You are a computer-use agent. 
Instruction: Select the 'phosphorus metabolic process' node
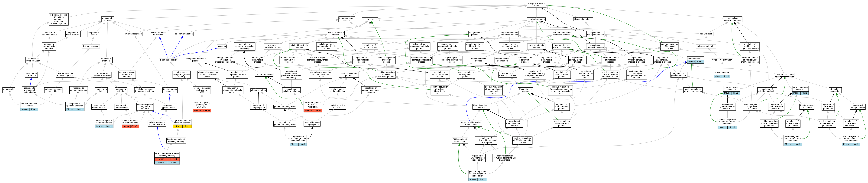pyautogui.click(x=196, y=60)
